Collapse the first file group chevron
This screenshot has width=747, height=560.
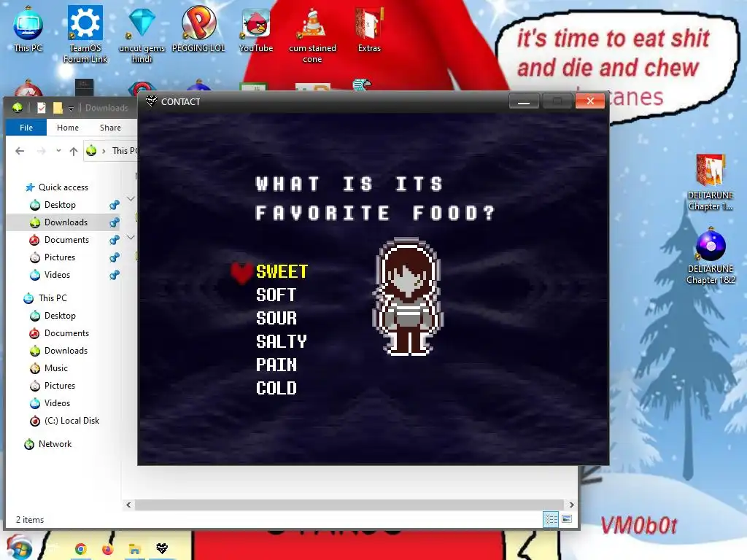[x=131, y=198]
